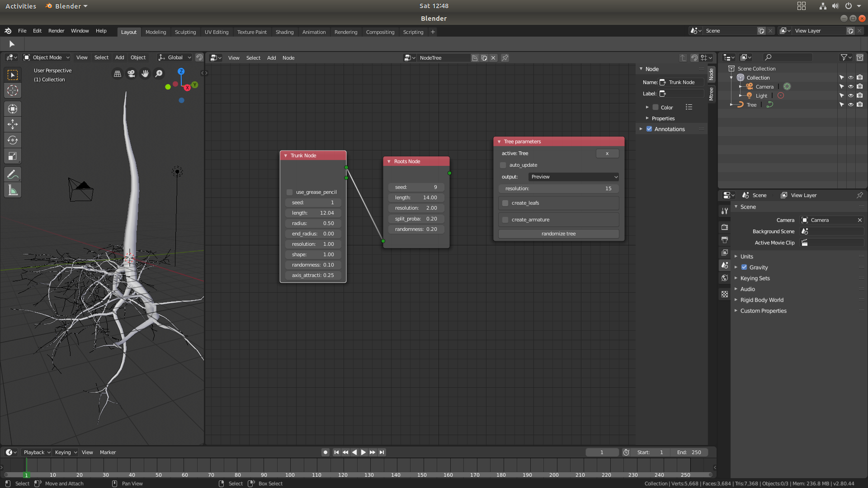Select the Measure tool

(12, 190)
